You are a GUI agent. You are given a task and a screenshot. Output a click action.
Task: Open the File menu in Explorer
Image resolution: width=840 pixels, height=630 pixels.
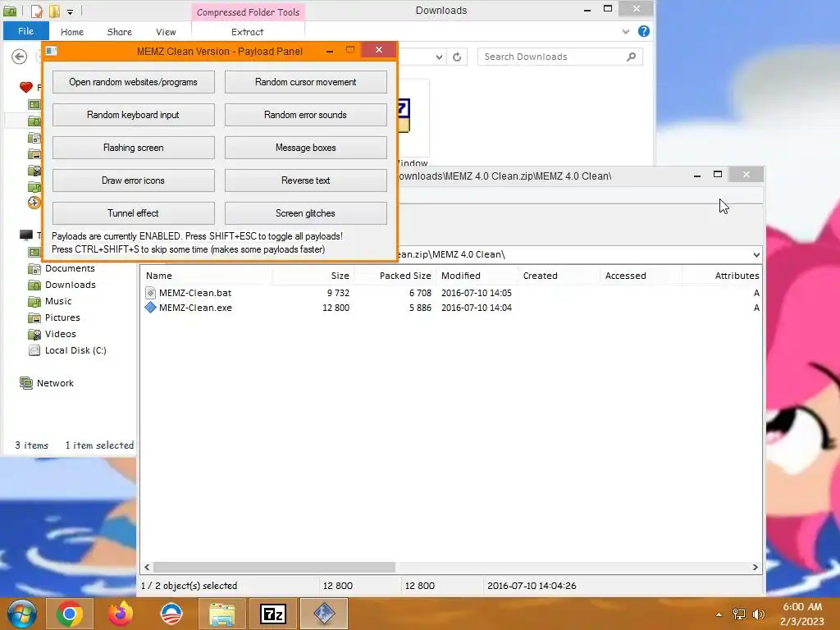click(25, 31)
